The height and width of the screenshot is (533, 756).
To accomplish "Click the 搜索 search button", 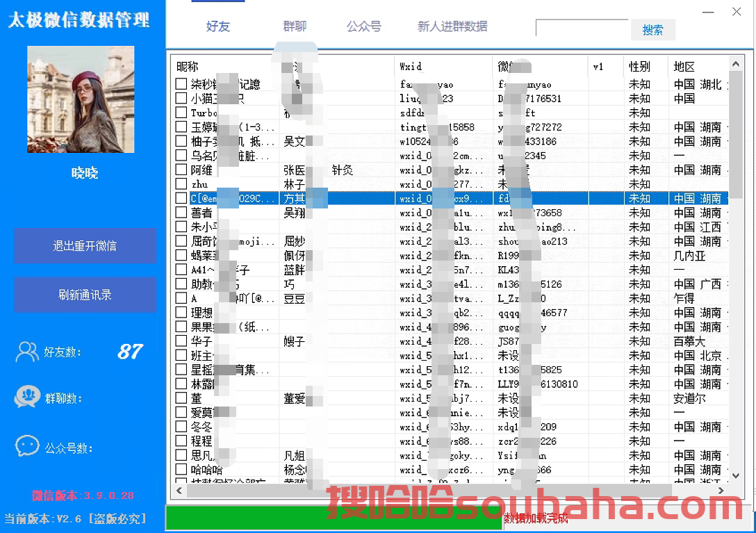I will coord(652,29).
